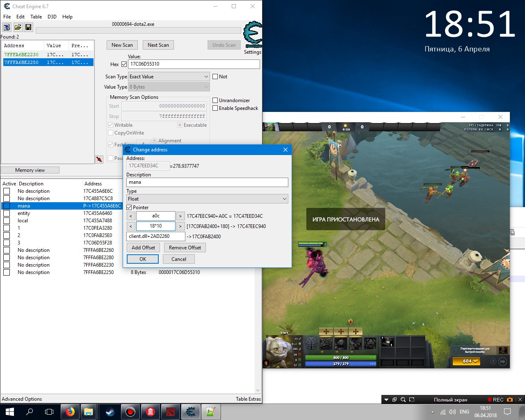Viewport: 525px width, 420px height.
Task: Click the Dota 2 taskbar icon
Action: tap(170, 412)
